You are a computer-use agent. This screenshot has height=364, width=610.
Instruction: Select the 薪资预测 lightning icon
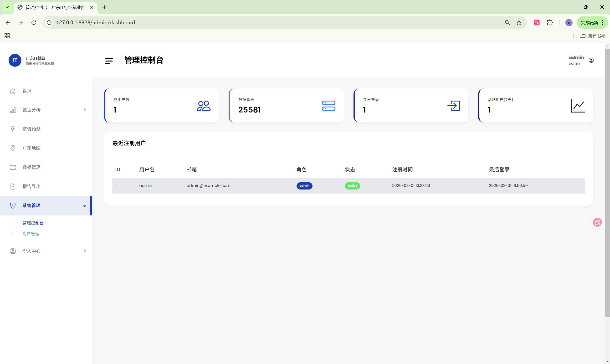pyautogui.click(x=13, y=129)
